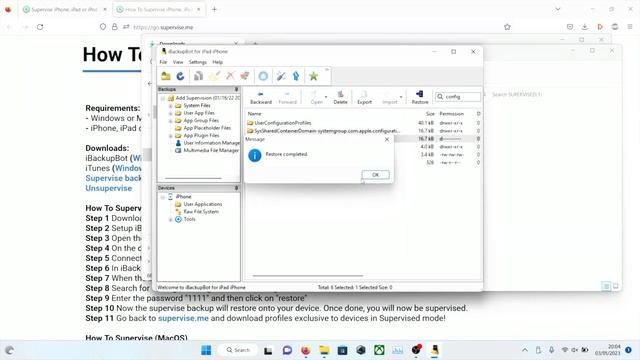Click the green star toolbar icon

coord(313,76)
